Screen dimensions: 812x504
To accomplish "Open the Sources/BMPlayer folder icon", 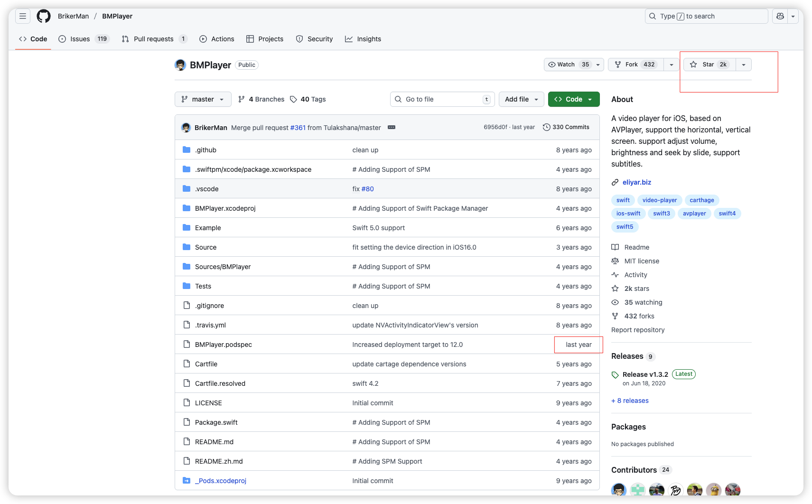I will point(187,267).
